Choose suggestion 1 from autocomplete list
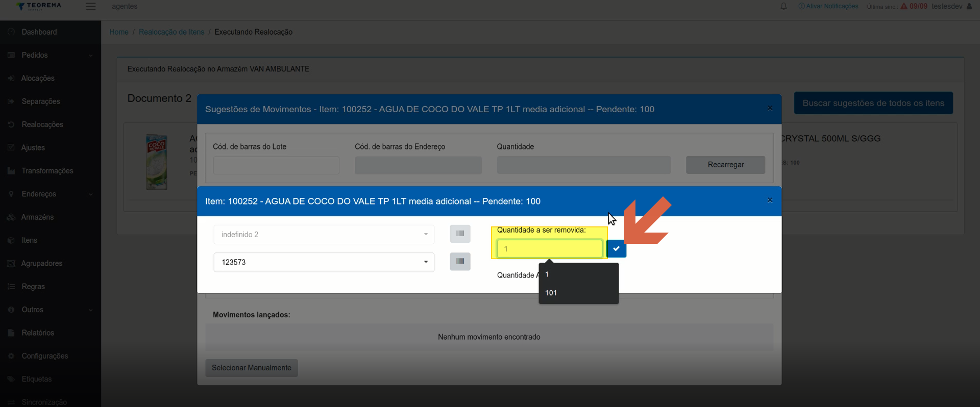 [x=578, y=274]
